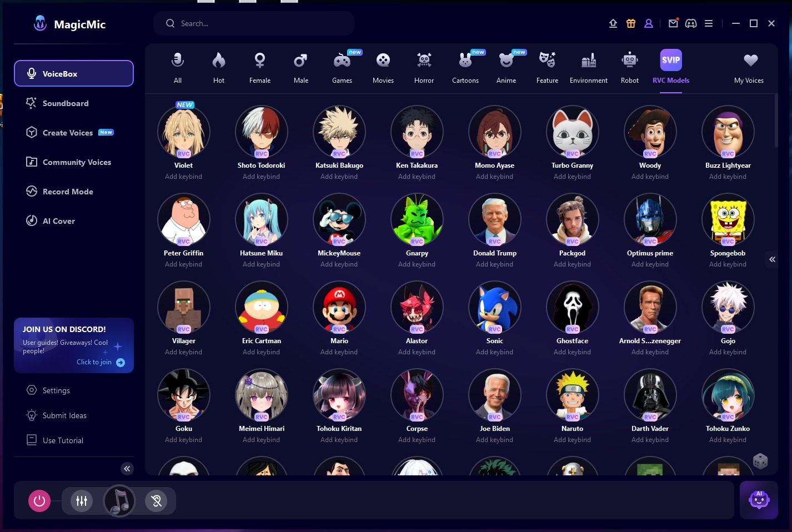
Task: Open the Feature voice category
Action: tap(548, 67)
